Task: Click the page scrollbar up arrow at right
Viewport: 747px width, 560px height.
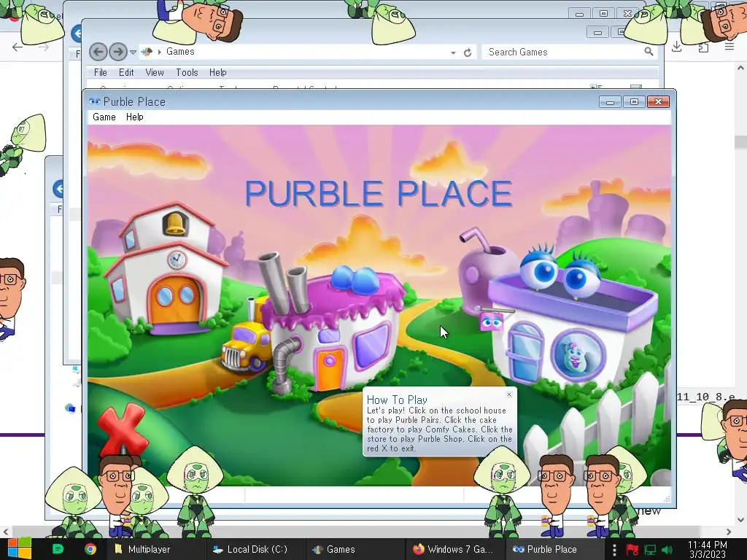Action: coord(740,68)
